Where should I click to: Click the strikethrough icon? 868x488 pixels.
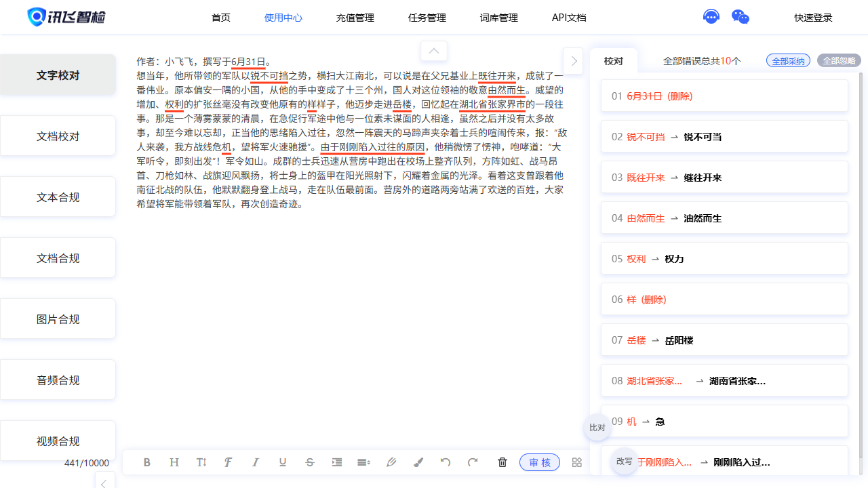click(310, 462)
